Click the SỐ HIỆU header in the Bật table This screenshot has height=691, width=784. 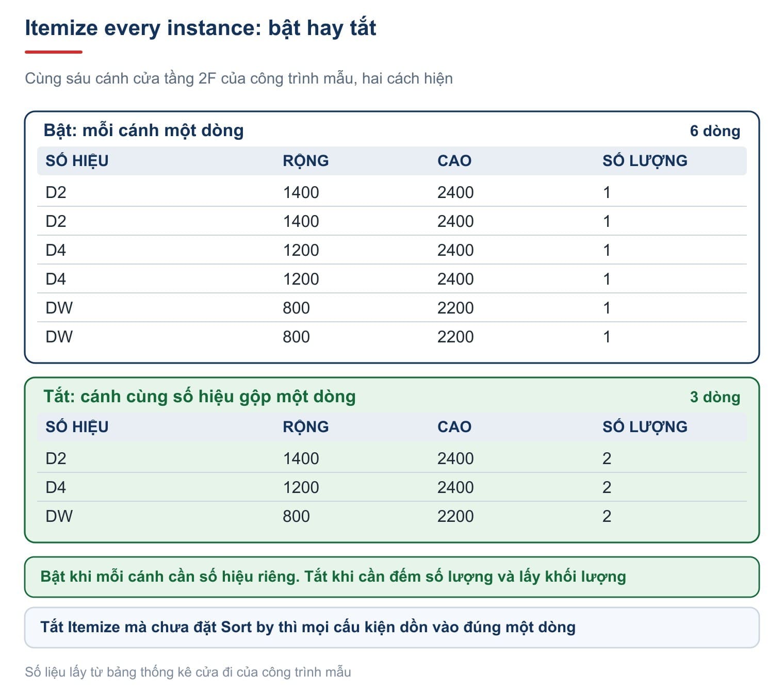coord(77,161)
